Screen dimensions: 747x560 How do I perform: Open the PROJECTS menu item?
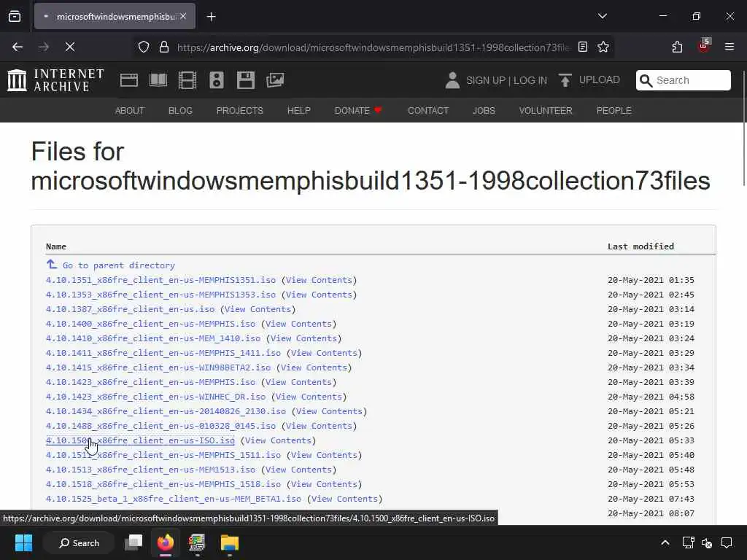[239, 111]
